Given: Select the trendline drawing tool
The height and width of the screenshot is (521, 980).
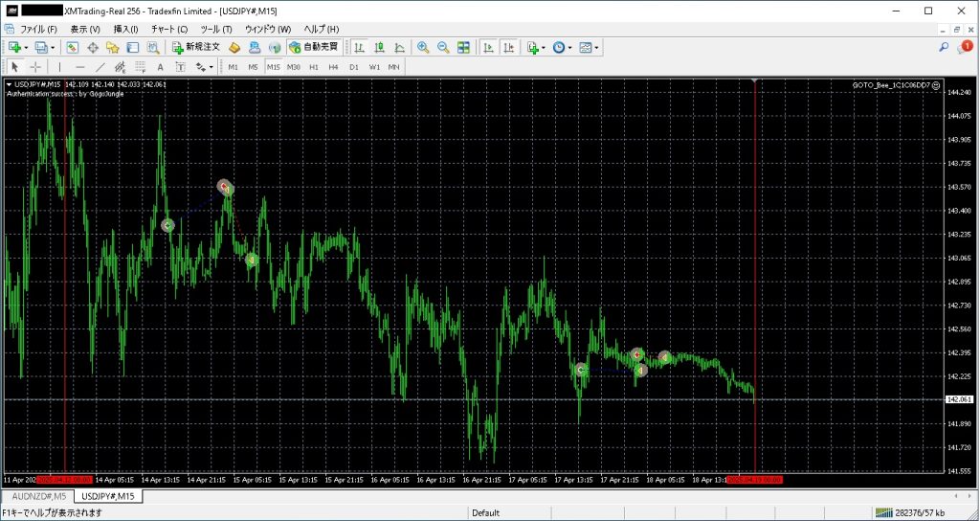Looking at the screenshot, I should click(100, 67).
